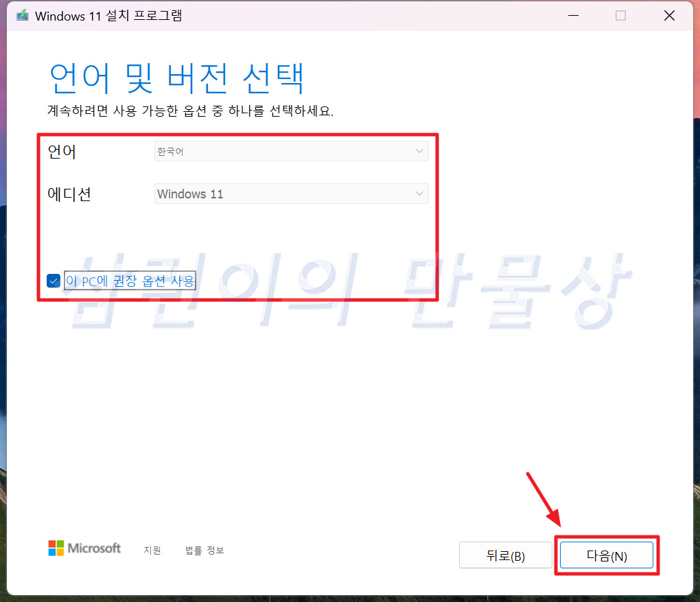The image size is (700, 602).
Task: Click the disabled maximize button in title bar
Action: coord(620,16)
